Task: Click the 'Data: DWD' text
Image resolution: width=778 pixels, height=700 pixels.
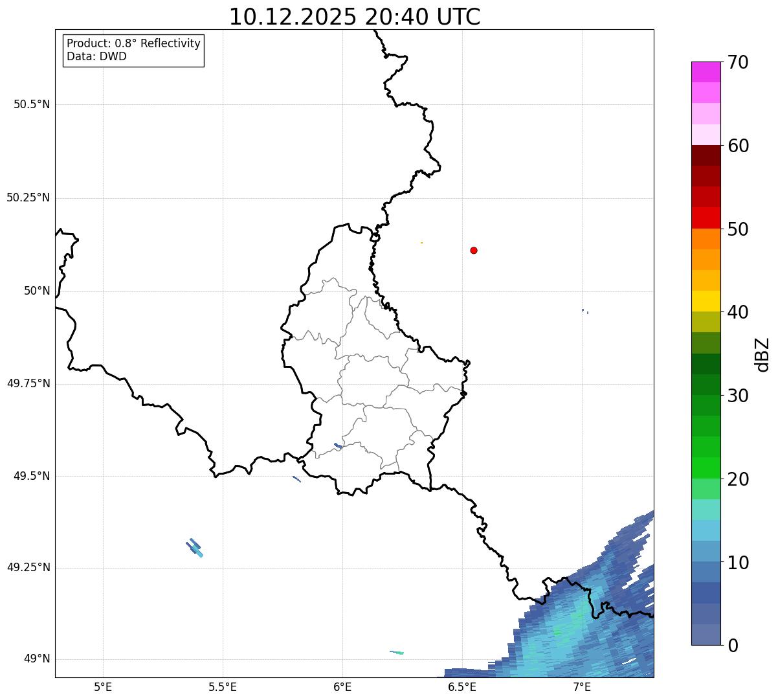Action: point(96,56)
